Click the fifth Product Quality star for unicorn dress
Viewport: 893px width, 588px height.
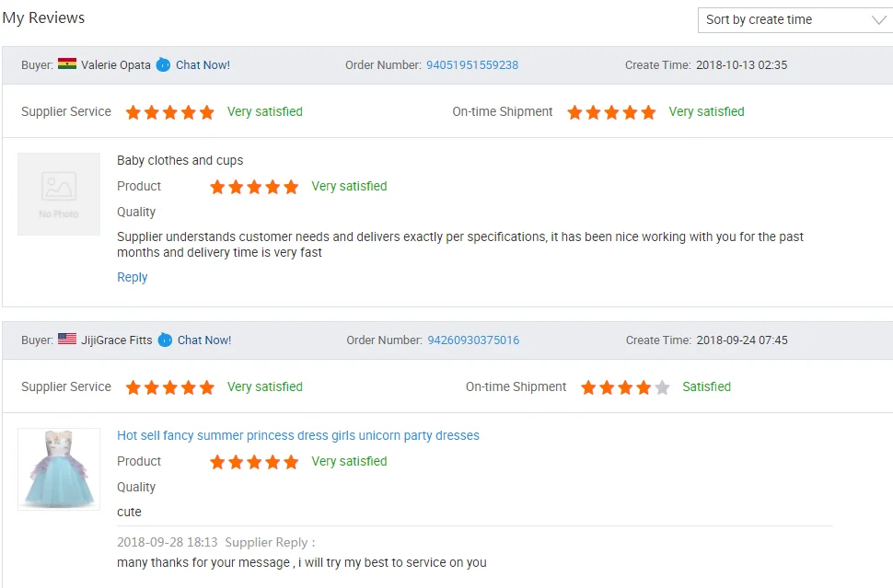point(291,462)
